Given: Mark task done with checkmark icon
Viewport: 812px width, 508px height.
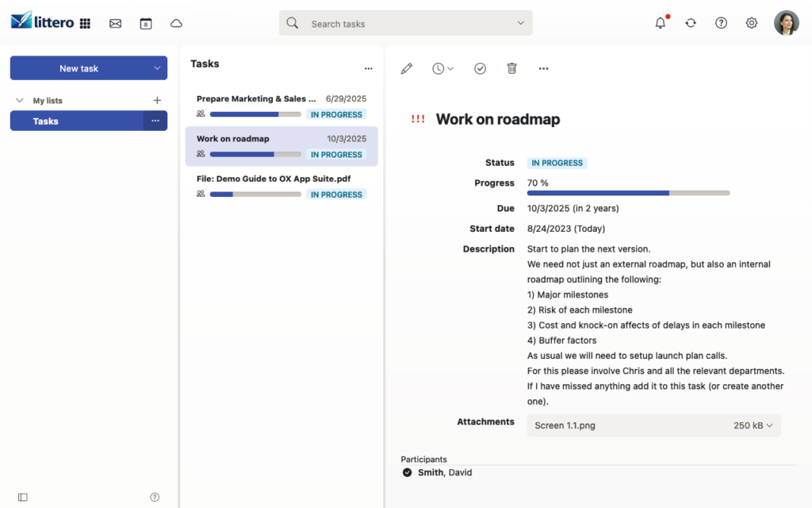Looking at the screenshot, I should click(x=480, y=69).
